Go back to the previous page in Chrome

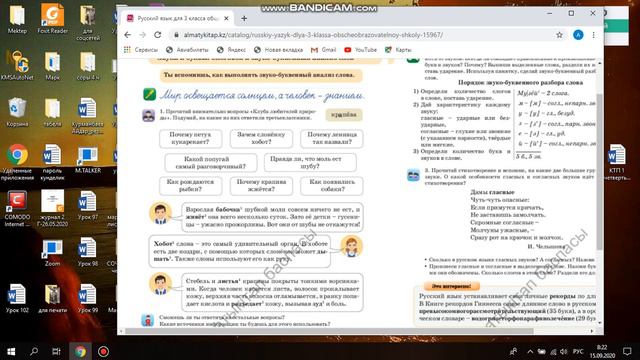[x=127, y=35]
